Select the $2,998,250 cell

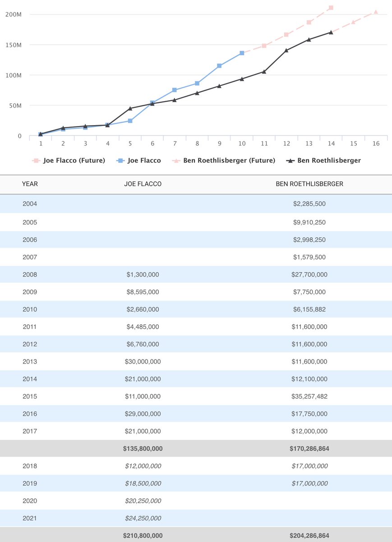click(x=309, y=240)
